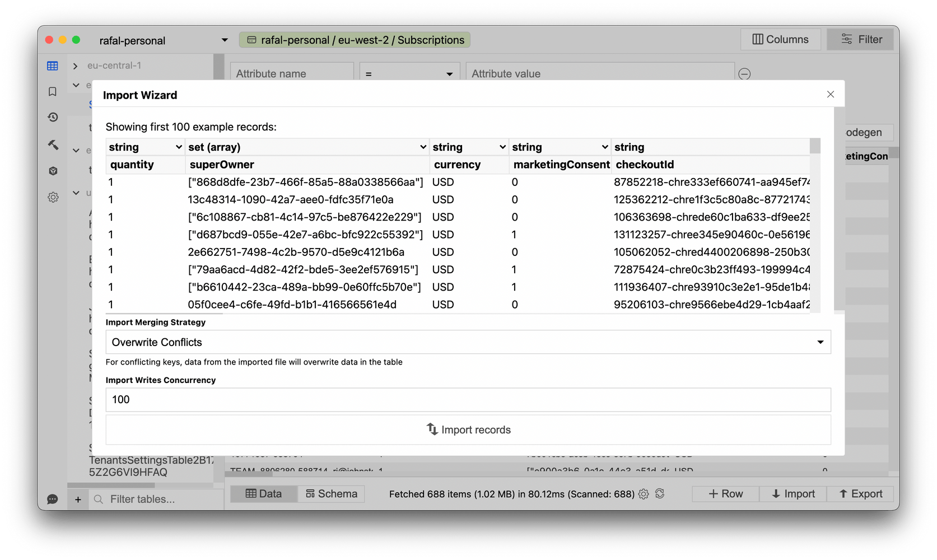
Task: Expand the eu-central-1 region tree
Action: pyautogui.click(x=75, y=66)
